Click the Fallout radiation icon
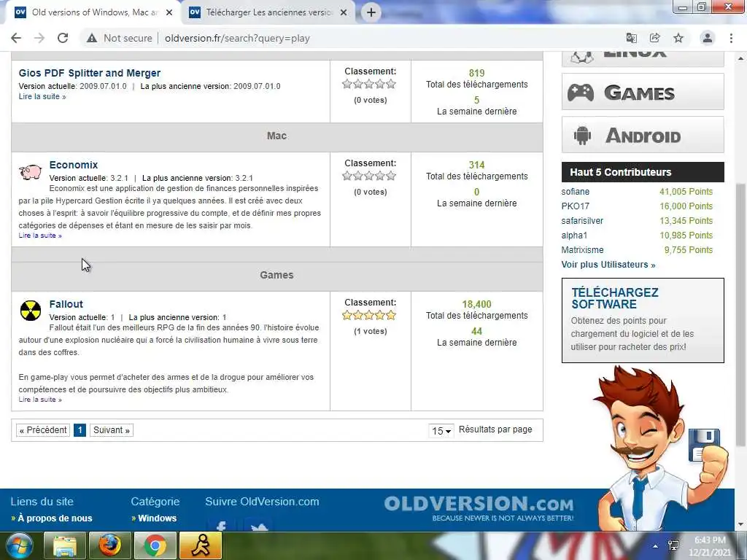747x560 pixels. pyautogui.click(x=31, y=311)
